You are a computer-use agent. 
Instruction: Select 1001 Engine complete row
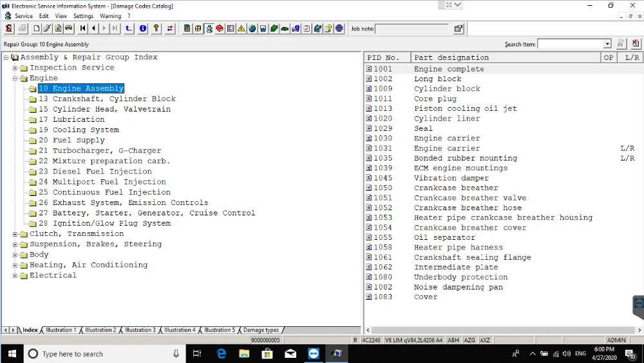503,69
